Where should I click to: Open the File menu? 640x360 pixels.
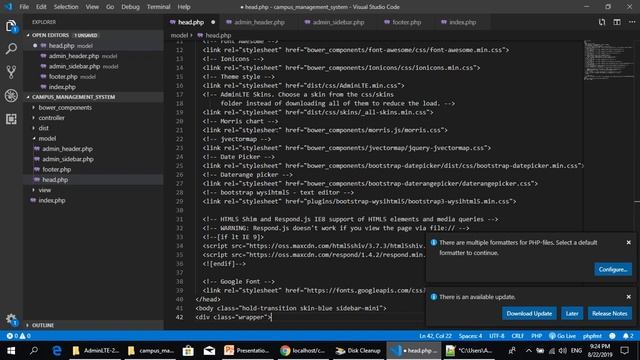point(24,7)
